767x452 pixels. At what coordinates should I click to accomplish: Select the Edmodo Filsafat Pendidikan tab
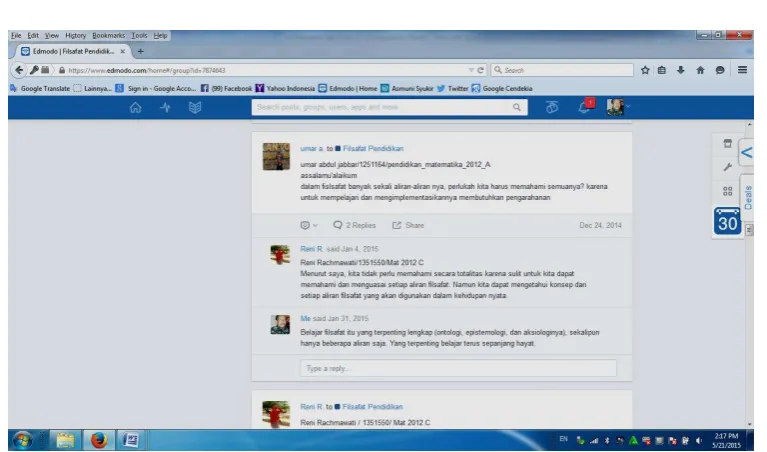[x=71, y=51]
